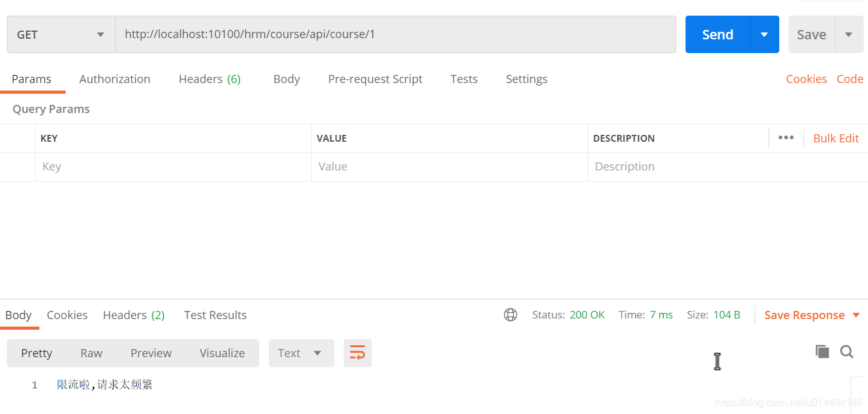The height and width of the screenshot is (414, 868).
Task: Open the Tests tab
Action: (464, 79)
